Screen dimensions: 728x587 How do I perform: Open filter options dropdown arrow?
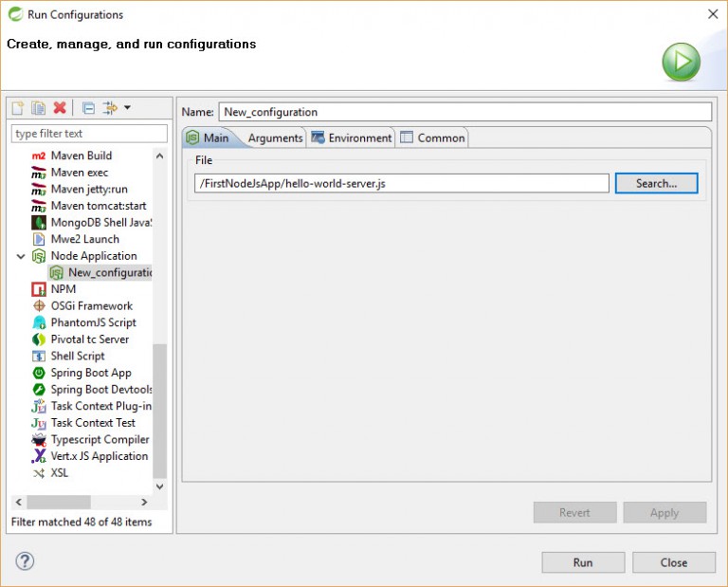(127, 108)
